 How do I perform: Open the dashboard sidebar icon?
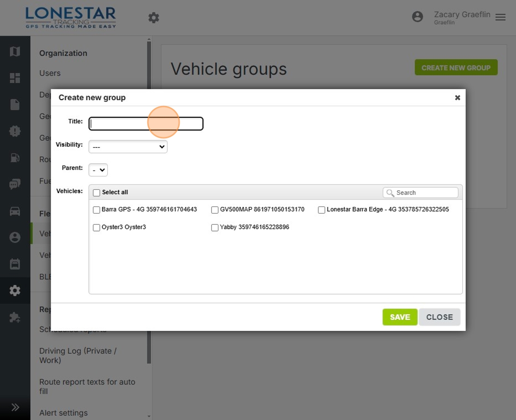[x=15, y=78]
